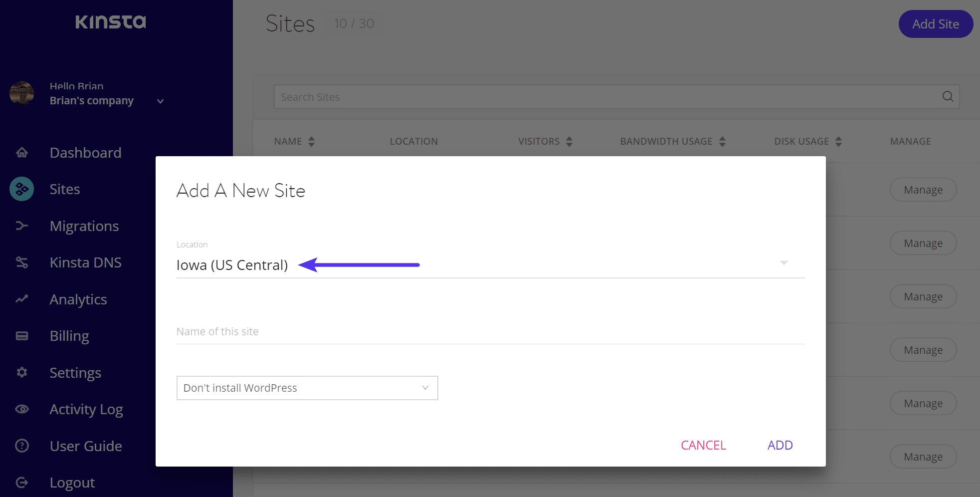The width and height of the screenshot is (980, 497).
Task: Expand the Brian's company account chevron
Action: pyautogui.click(x=161, y=101)
